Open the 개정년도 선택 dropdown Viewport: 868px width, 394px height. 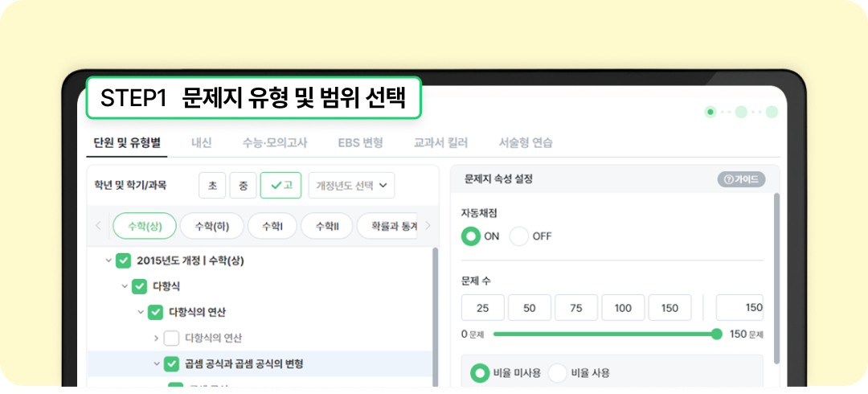[x=351, y=185]
